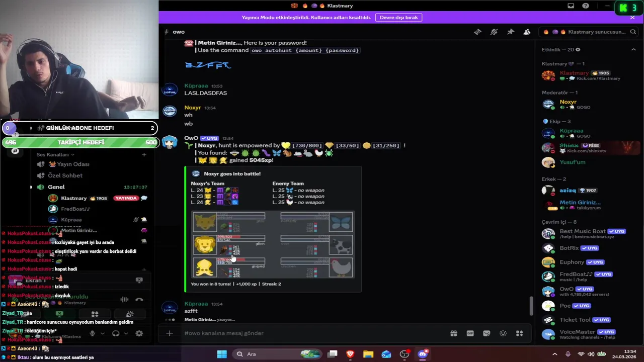Click the Ara taskbar search box
This screenshot has height=362, width=644.
click(278, 354)
